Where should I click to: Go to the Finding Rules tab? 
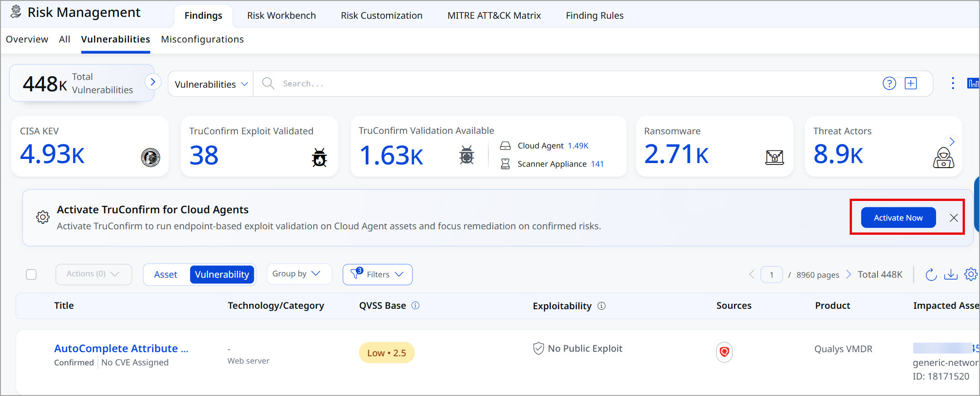click(594, 16)
